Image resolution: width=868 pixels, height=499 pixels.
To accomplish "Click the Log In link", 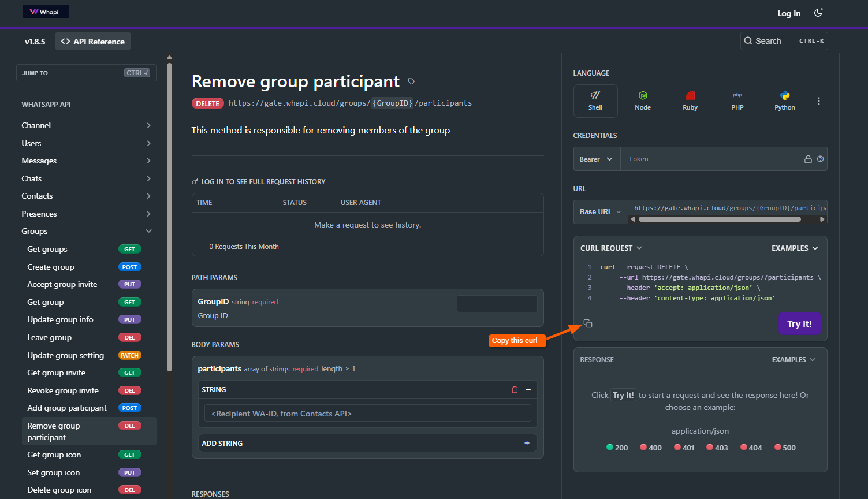I will coord(789,13).
